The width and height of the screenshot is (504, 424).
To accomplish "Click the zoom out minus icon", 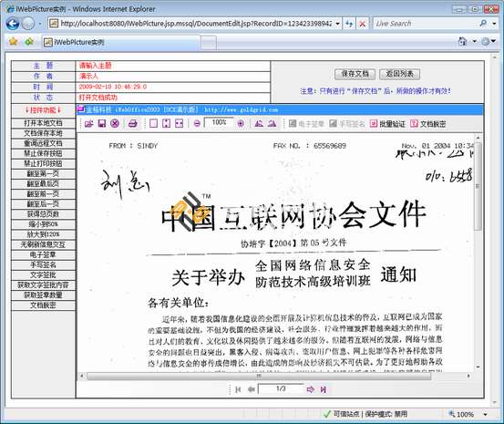I will (197, 123).
